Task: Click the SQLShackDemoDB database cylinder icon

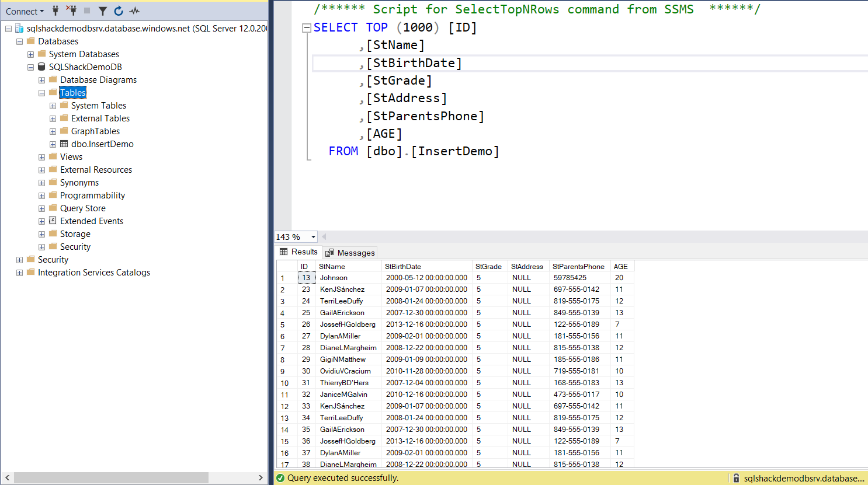Action: coord(41,67)
